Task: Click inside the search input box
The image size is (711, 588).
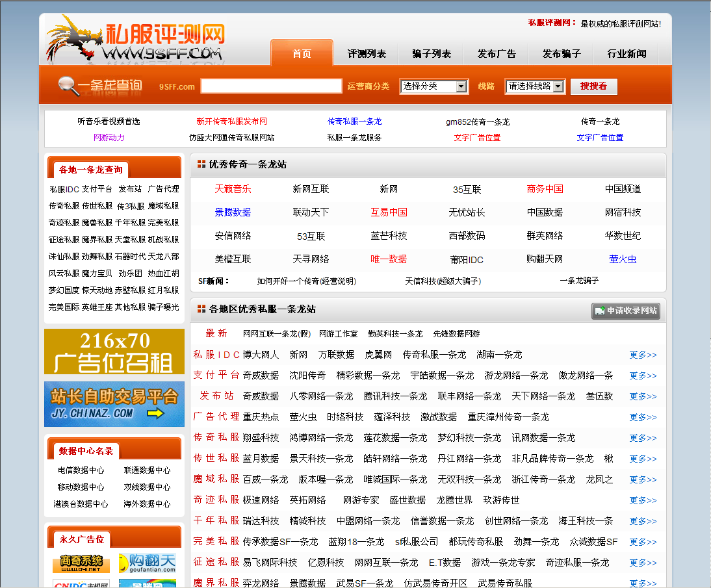Action: pos(271,86)
